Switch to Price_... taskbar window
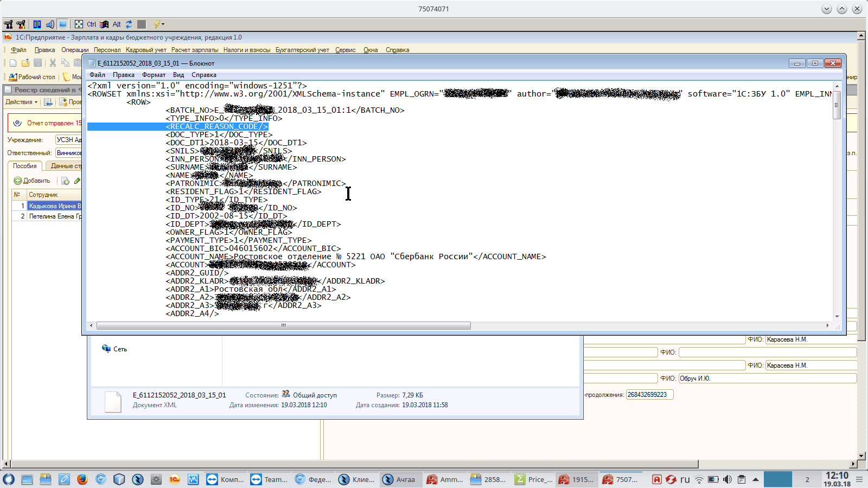Image resolution: width=868 pixels, height=488 pixels. point(533,479)
